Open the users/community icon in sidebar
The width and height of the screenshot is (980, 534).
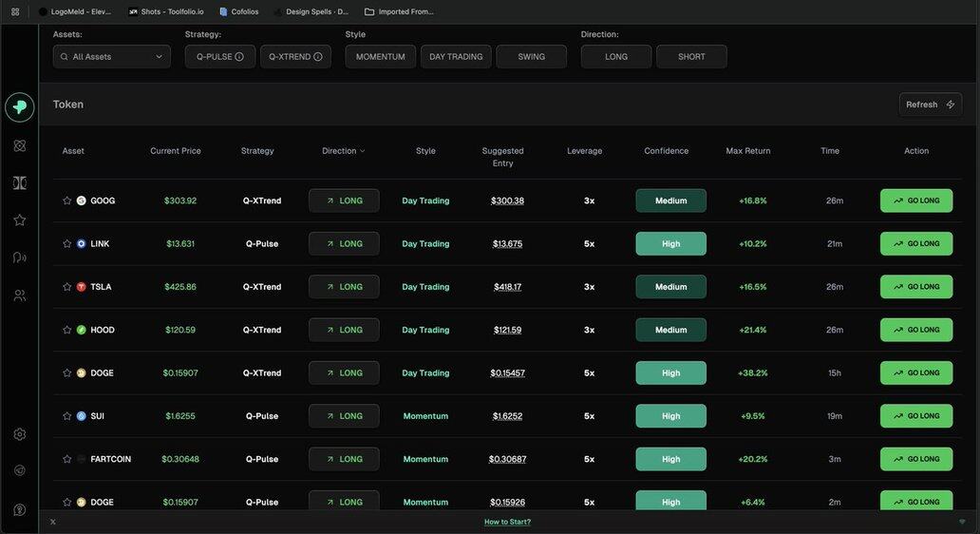pos(19,296)
